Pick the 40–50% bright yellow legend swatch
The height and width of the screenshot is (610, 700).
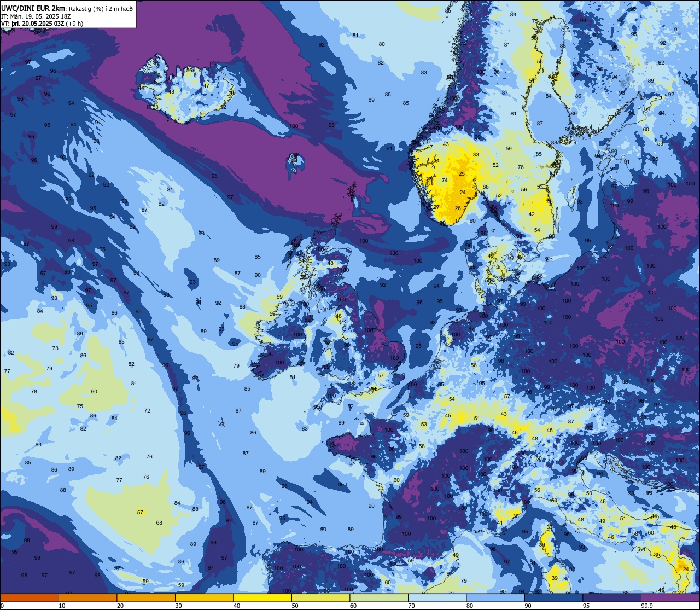pyautogui.click(x=262, y=597)
